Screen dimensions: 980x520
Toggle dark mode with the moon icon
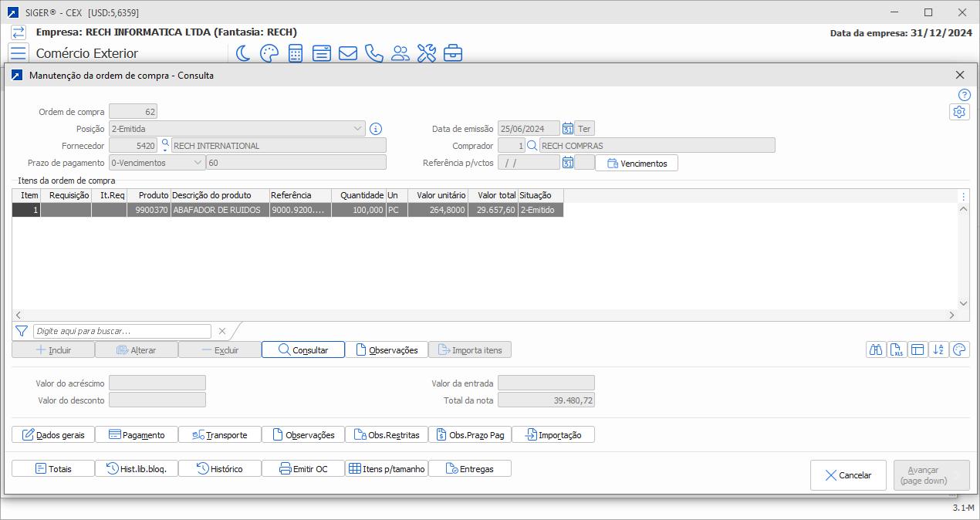[243, 53]
